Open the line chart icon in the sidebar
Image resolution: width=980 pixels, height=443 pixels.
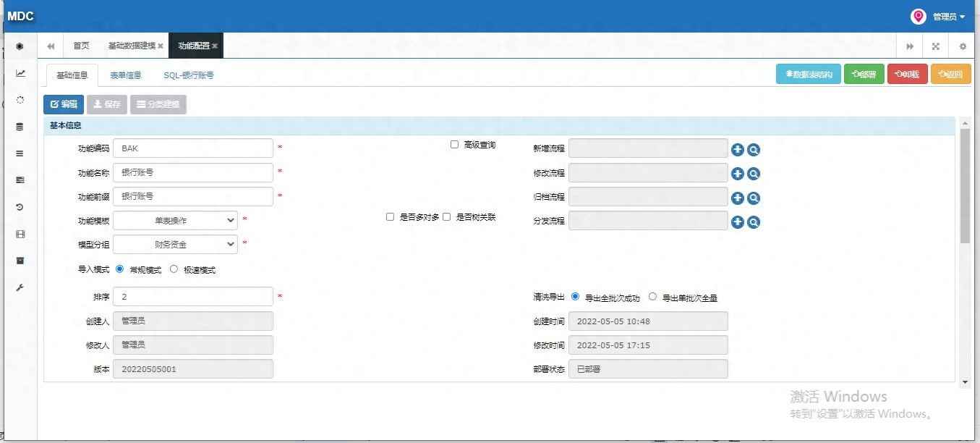coord(20,73)
